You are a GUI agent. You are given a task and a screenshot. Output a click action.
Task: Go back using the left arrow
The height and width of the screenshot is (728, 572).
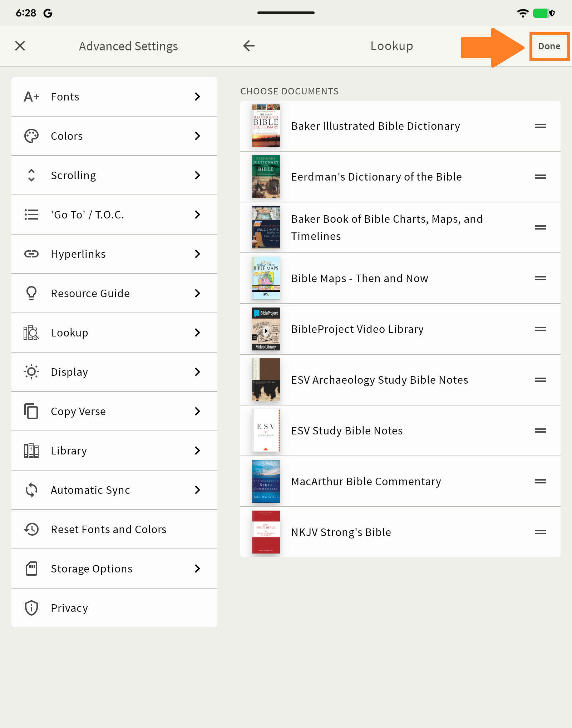(249, 46)
